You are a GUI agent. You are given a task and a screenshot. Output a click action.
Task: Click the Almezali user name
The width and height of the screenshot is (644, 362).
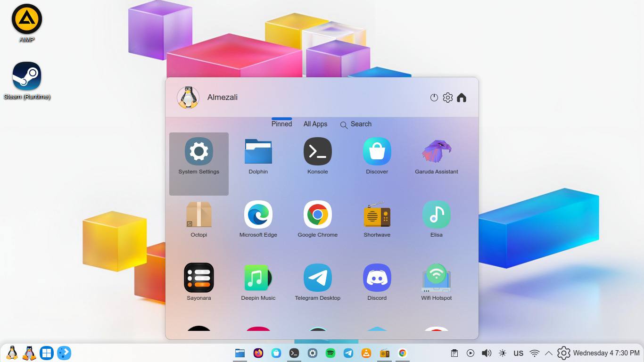click(x=223, y=97)
